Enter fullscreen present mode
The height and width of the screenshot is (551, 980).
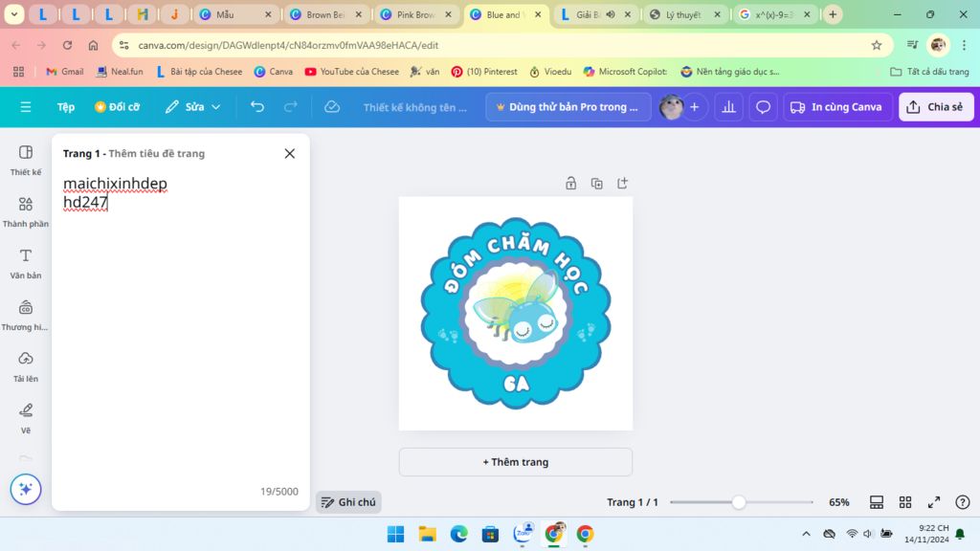click(x=934, y=502)
